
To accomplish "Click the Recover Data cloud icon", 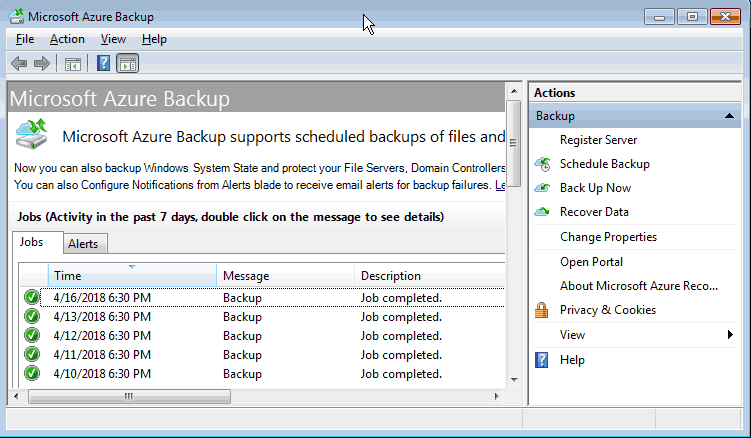I will point(542,211).
